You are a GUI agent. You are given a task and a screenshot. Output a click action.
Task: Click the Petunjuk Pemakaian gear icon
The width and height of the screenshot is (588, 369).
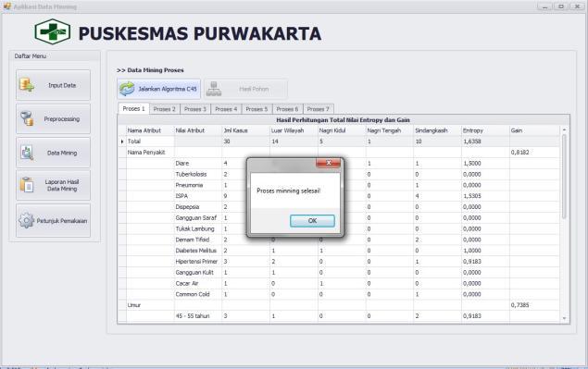[x=26, y=220]
